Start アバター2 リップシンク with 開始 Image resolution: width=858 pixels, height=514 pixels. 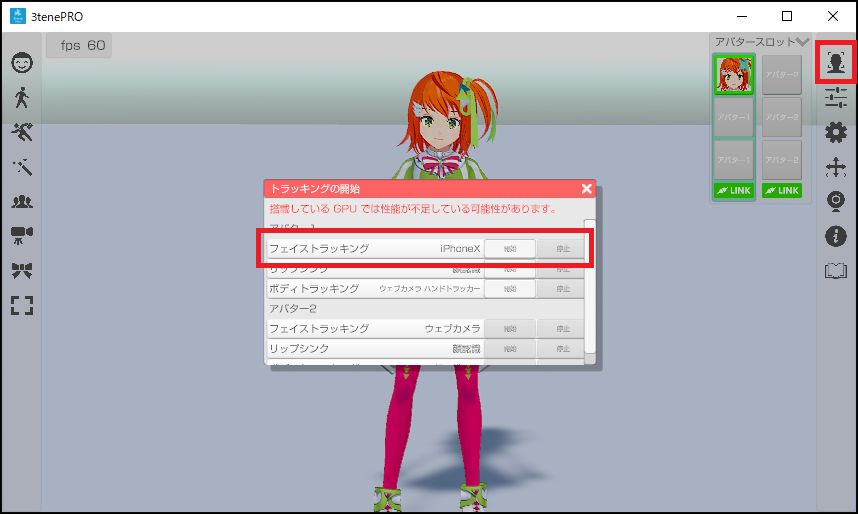click(510, 349)
